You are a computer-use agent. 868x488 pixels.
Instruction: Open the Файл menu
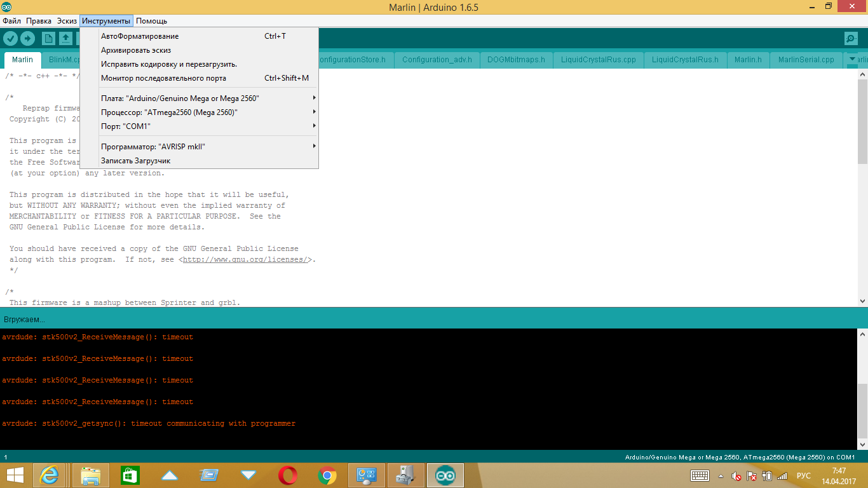(x=11, y=21)
